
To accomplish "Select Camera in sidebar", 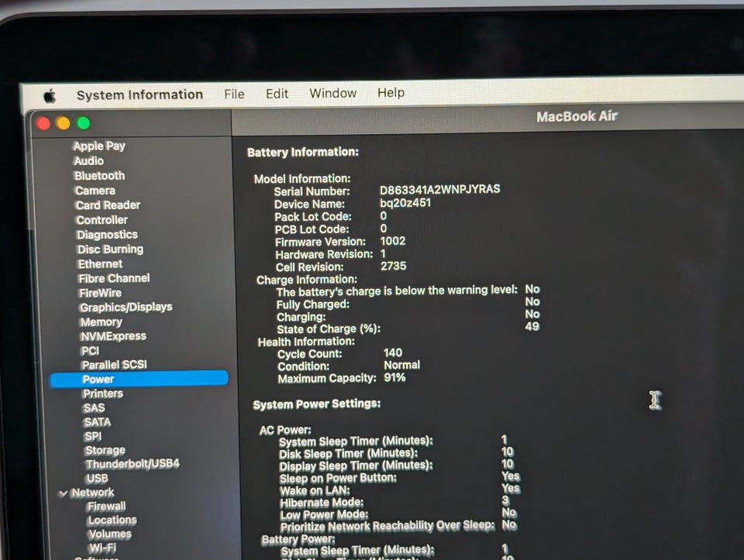I will [95, 191].
